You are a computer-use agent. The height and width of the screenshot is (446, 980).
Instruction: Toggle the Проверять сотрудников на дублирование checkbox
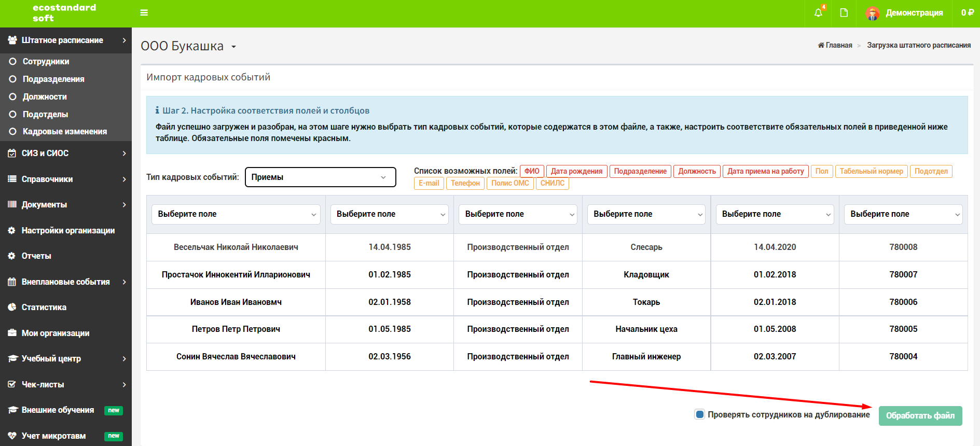(x=700, y=414)
